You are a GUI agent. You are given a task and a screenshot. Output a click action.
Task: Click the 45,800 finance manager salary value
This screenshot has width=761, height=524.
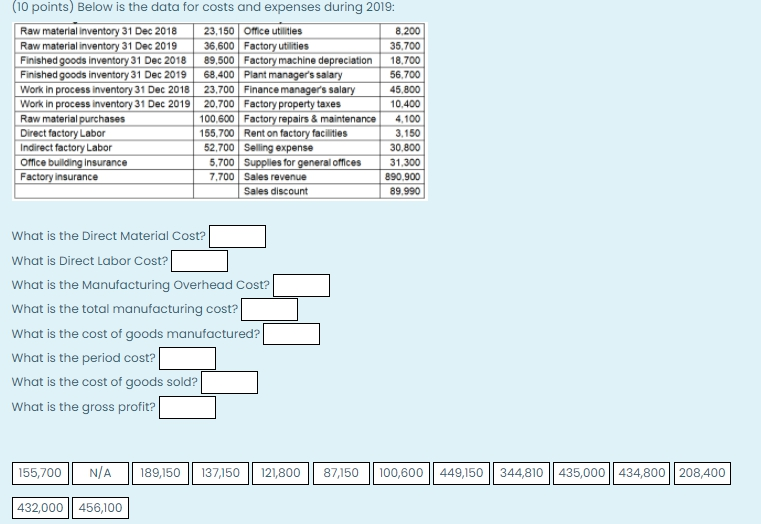click(405, 89)
